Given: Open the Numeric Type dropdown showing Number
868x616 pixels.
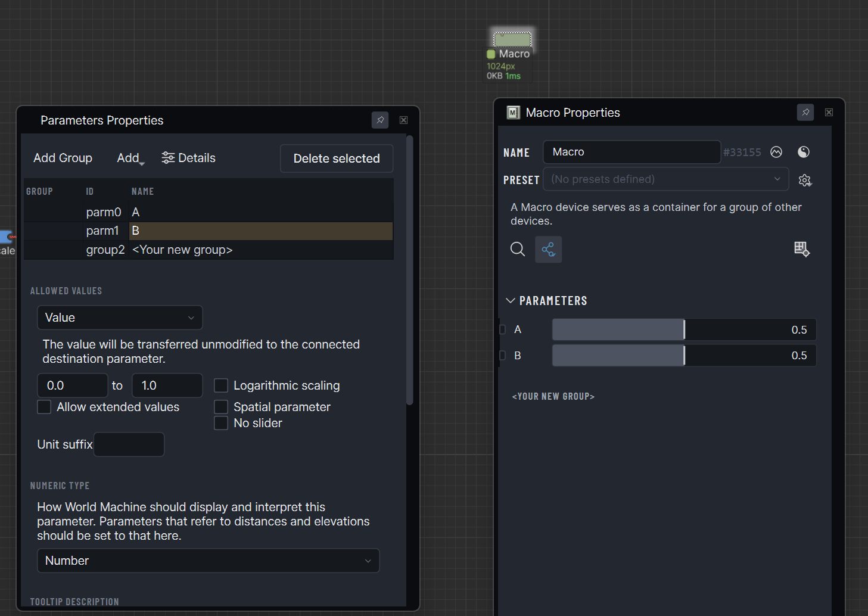Looking at the screenshot, I should pyautogui.click(x=209, y=561).
